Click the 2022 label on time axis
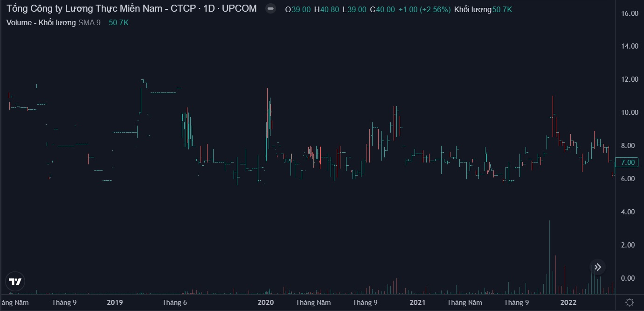This screenshot has width=644, height=311. pyautogui.click(x=568, y=303)
